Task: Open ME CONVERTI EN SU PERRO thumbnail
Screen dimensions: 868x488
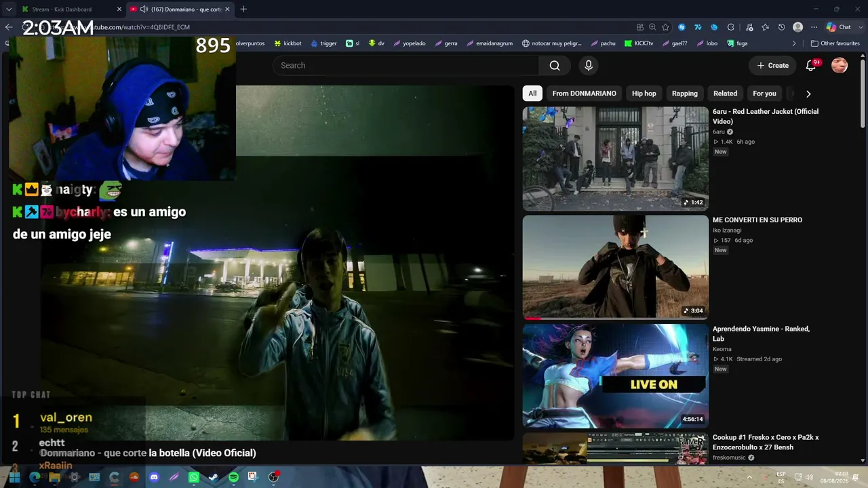Action: [x=616, y=267]
